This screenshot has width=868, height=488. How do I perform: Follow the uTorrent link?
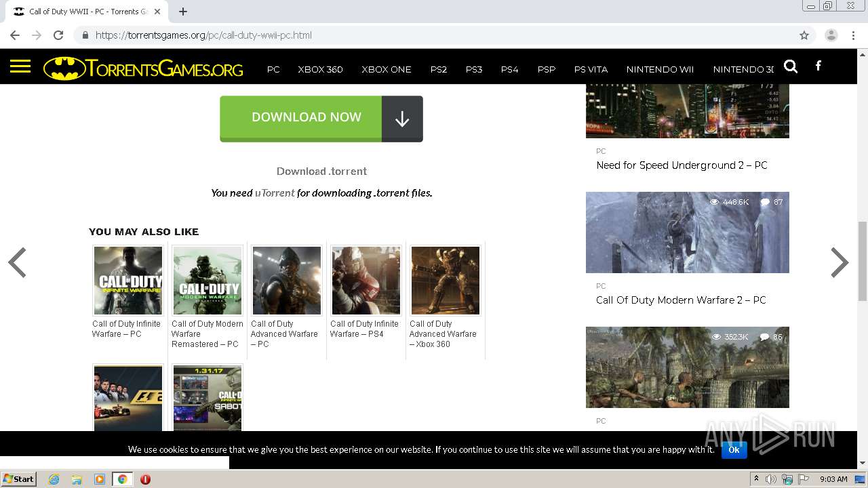[x=275, y=193]
